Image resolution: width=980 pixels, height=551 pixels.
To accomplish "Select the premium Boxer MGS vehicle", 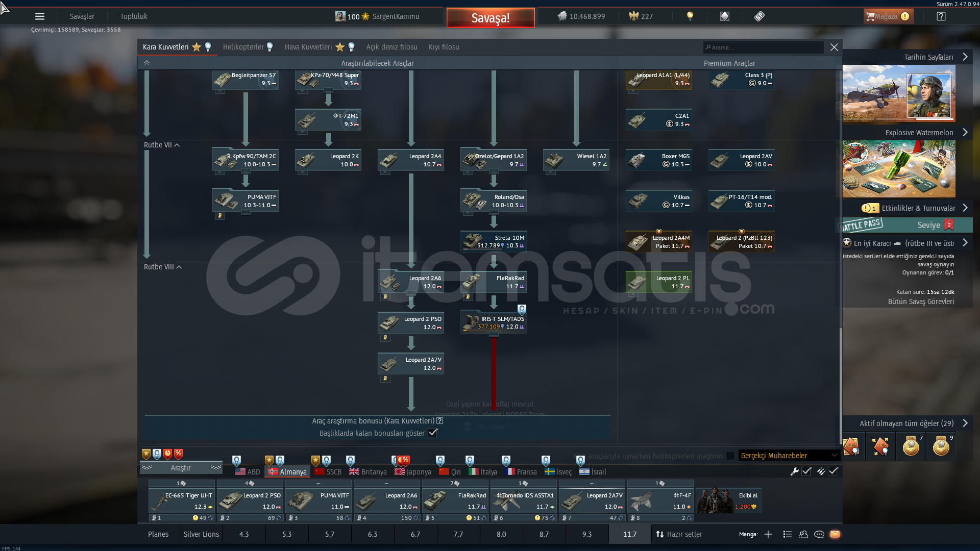I will (659, 160).
